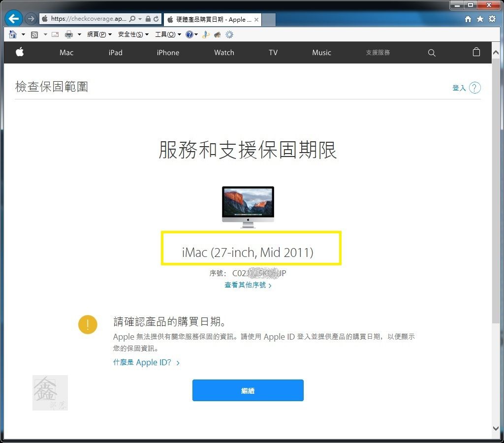
Task: Click the scrollbar down arrow
Action: 496,428
